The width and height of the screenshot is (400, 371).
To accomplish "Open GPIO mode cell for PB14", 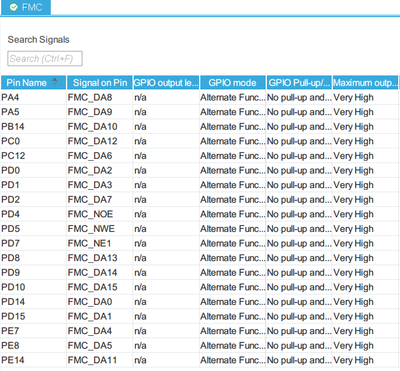I will point(232,127).
